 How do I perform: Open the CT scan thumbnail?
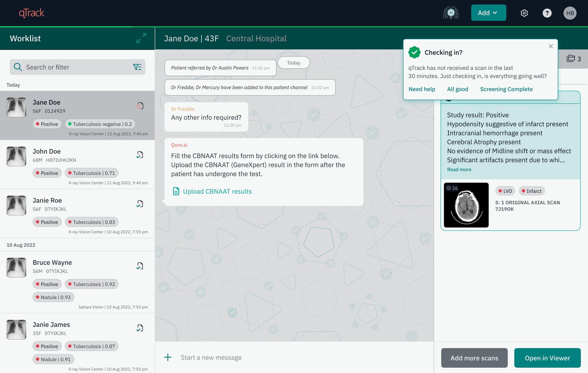coord(466,205)
